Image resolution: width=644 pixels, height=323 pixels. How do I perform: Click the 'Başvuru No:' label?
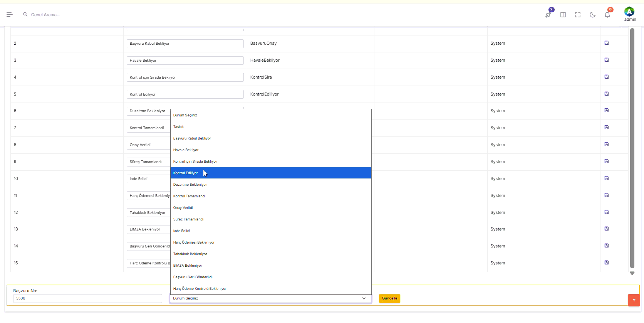tap(25, 291)
